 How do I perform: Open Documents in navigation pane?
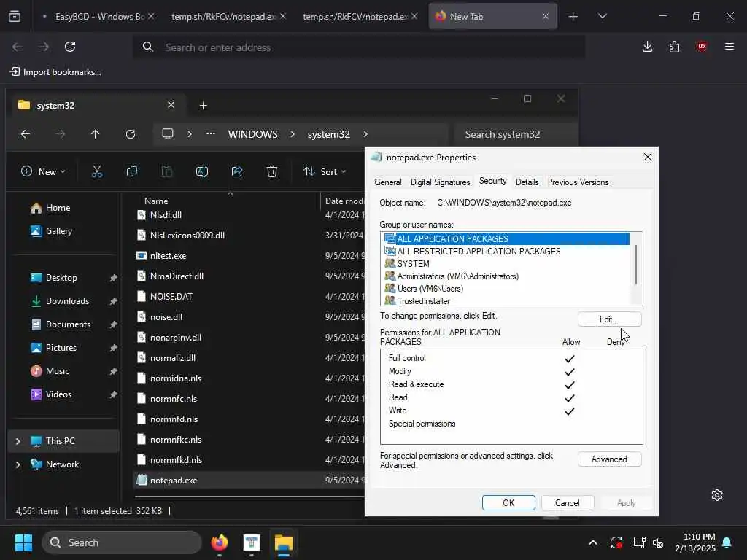(68, 324)
